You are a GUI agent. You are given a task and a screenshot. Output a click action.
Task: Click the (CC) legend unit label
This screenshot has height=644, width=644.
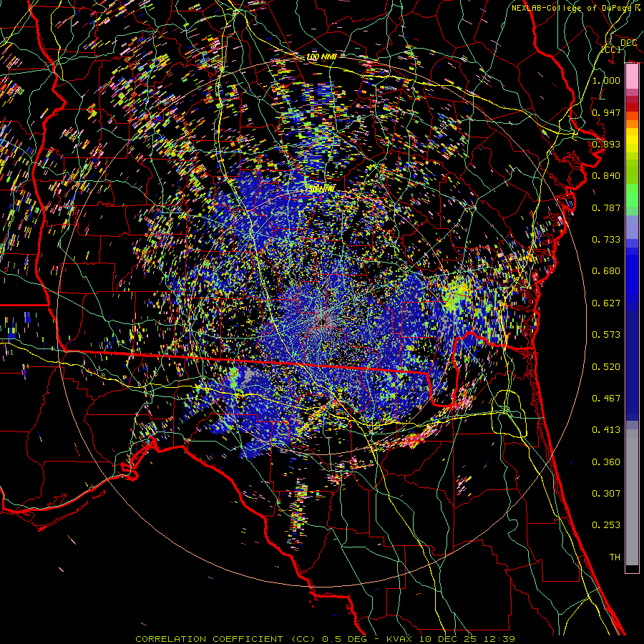pos(611,49)
